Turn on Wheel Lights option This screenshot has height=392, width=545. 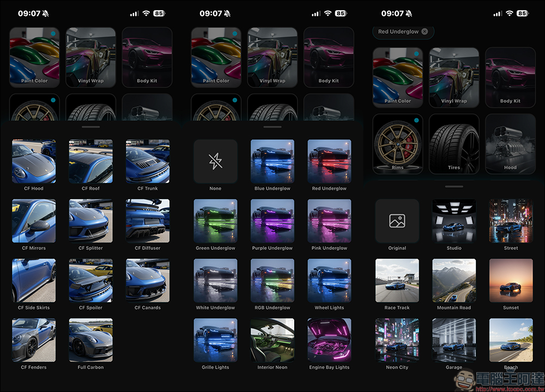point(329,280)
